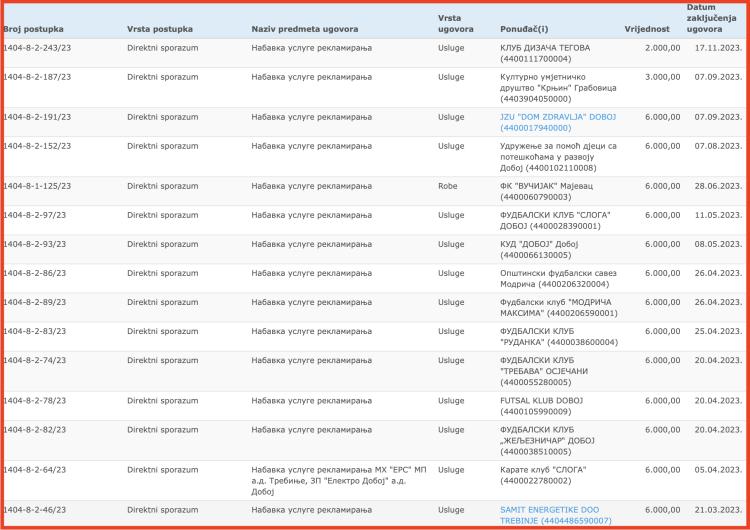Viewport: 750px width, 530px height.
Task: Sort by the Vrsta ugovora column header
Action: pos(455,23)
